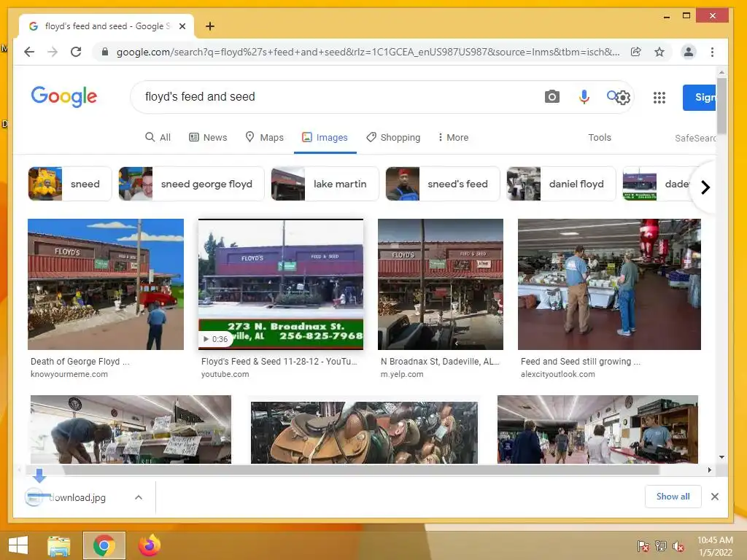Image resolution: width=747 pixels, height=560 pixels.
Task: Click the vertical scrollbar thumb
Action: 721,106
